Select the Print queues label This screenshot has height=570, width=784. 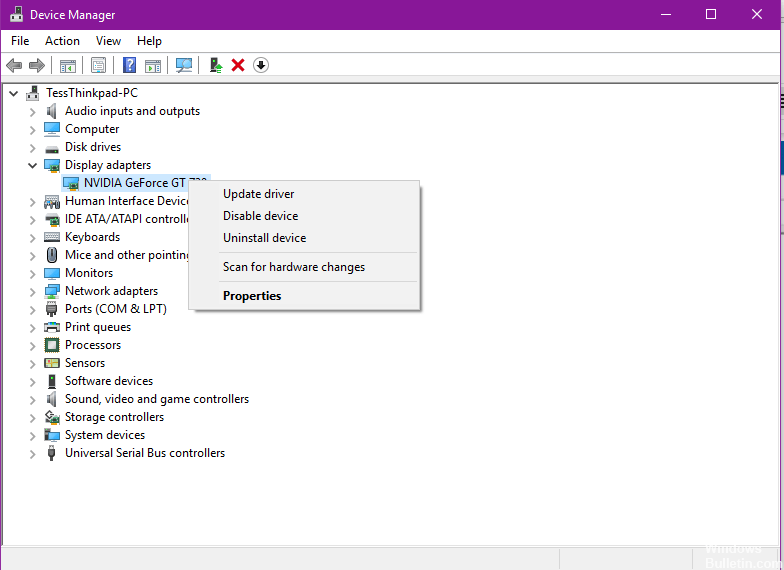[98, 327]
